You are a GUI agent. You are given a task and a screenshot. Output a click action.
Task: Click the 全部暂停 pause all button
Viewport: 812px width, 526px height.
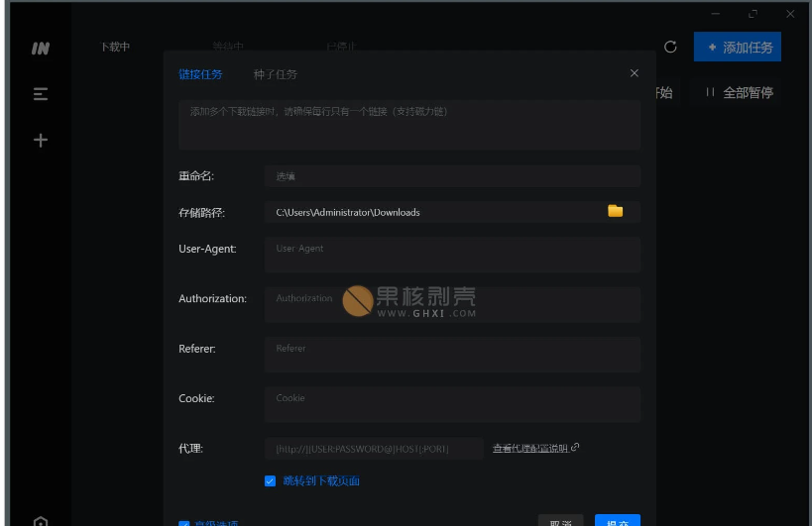pos(740,92)
